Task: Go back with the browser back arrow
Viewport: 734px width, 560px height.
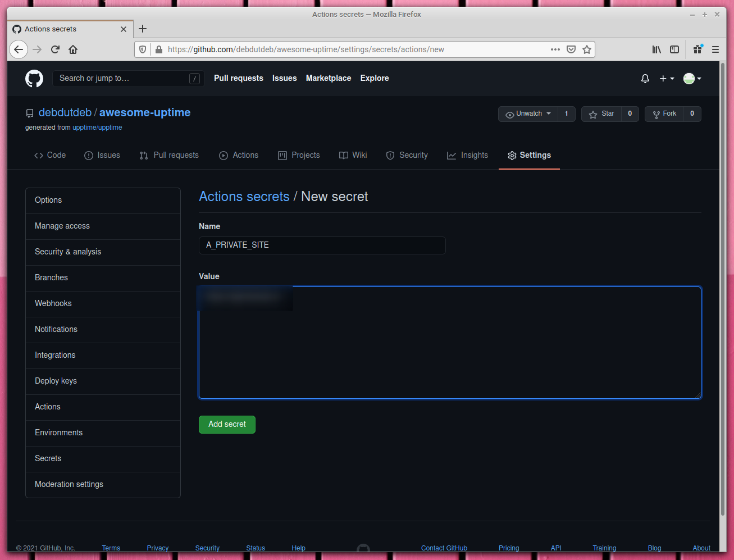Action: coord(19,49)
